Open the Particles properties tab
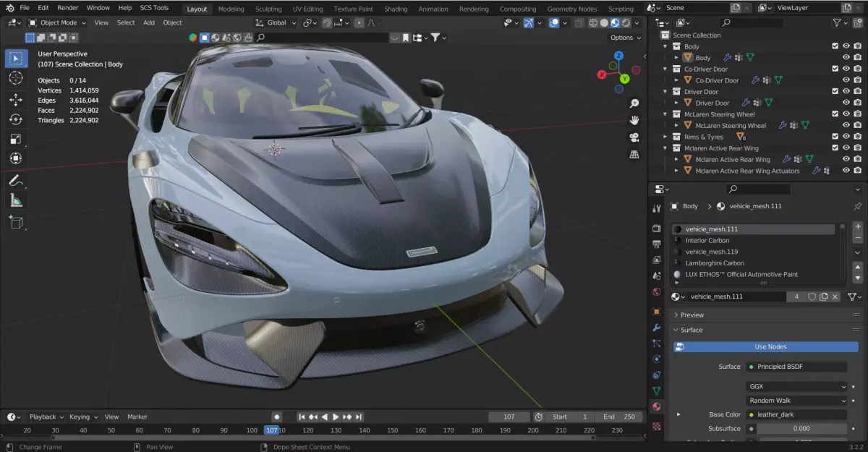This screenshot has width=868, height=452. [x=656, y=343]
